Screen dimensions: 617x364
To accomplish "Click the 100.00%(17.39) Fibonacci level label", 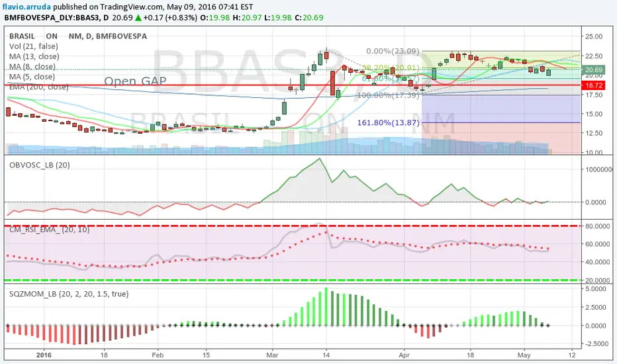I will pos(389,95).
